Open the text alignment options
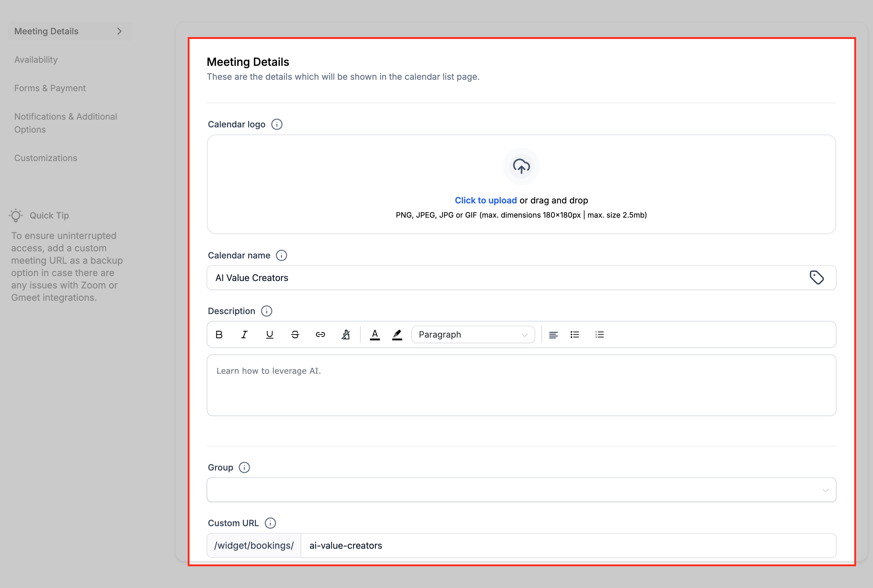The width and height of the screenshot is (873, 588). click(x=553, y=334)
